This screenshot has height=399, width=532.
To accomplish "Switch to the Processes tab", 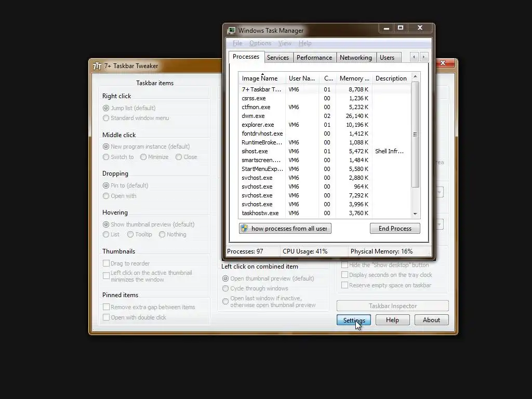I will (x=246, y=57).
